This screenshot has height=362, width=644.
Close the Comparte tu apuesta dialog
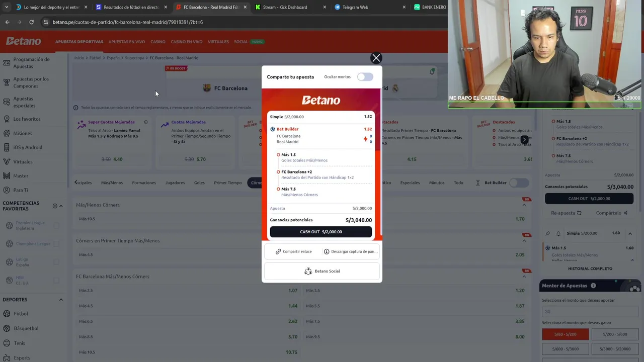click(x=376, y=58)
